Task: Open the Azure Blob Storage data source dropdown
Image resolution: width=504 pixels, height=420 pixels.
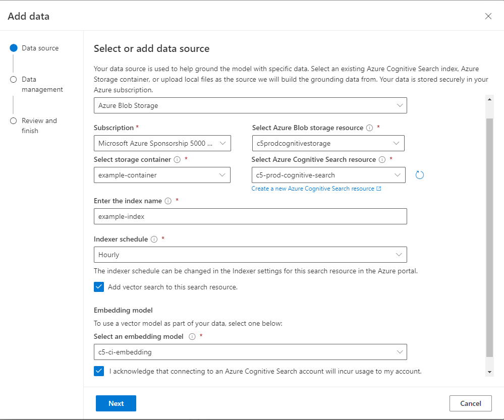Action: pyautogui.click(x=250, y=105)
